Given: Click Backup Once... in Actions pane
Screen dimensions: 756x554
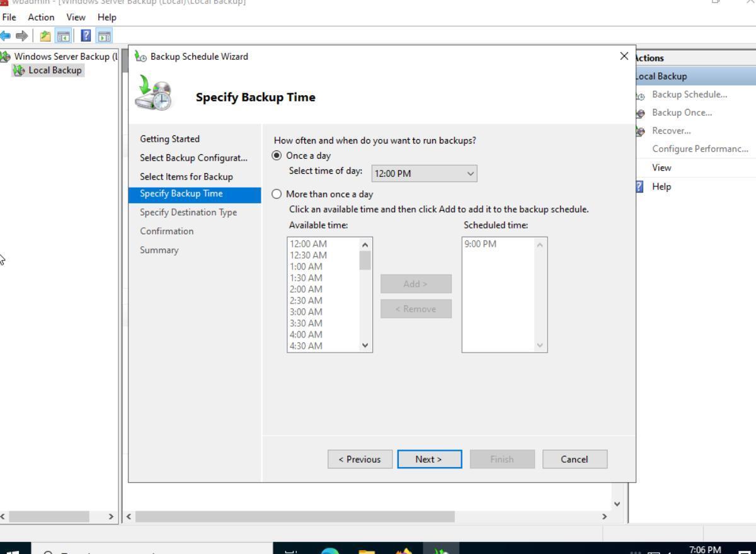Looking at the screenshot, I should coord(682,113).
